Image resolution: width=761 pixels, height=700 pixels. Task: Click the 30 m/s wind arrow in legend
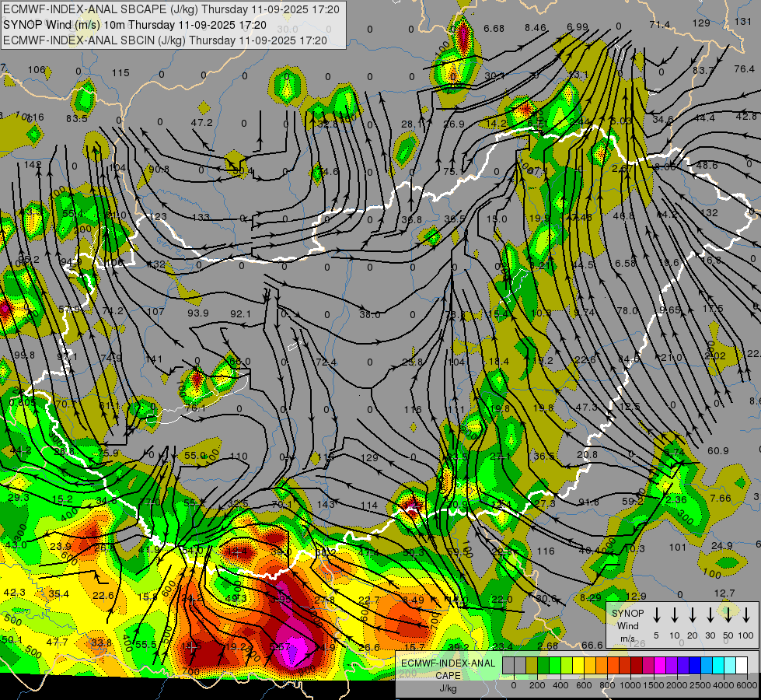710,615
